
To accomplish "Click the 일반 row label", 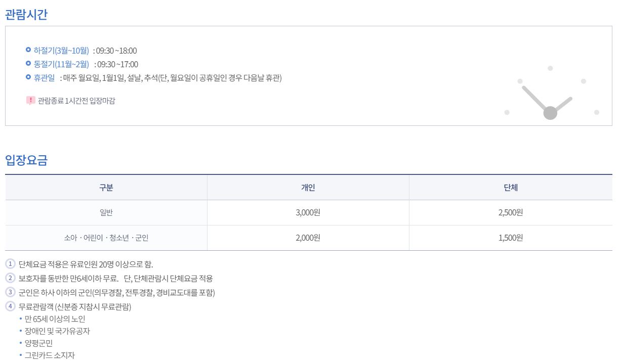I will click(x=106, y=213).
